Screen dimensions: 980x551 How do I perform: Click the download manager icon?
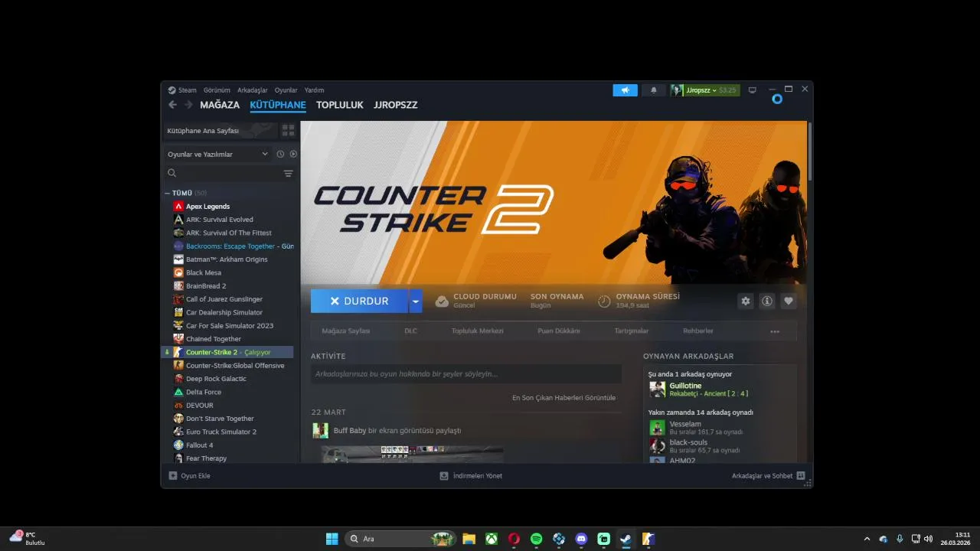(444, 476)
